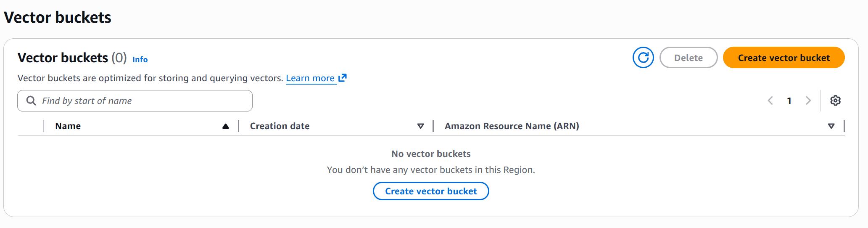The image size is (868, 228).
Task: Select page number 1 in pagination
Action: click(x=789, y=101)
